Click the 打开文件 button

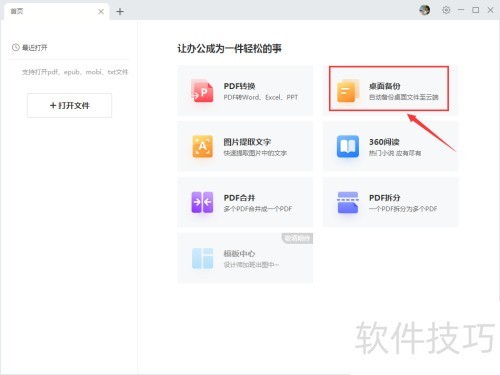[x=69, y=105]
